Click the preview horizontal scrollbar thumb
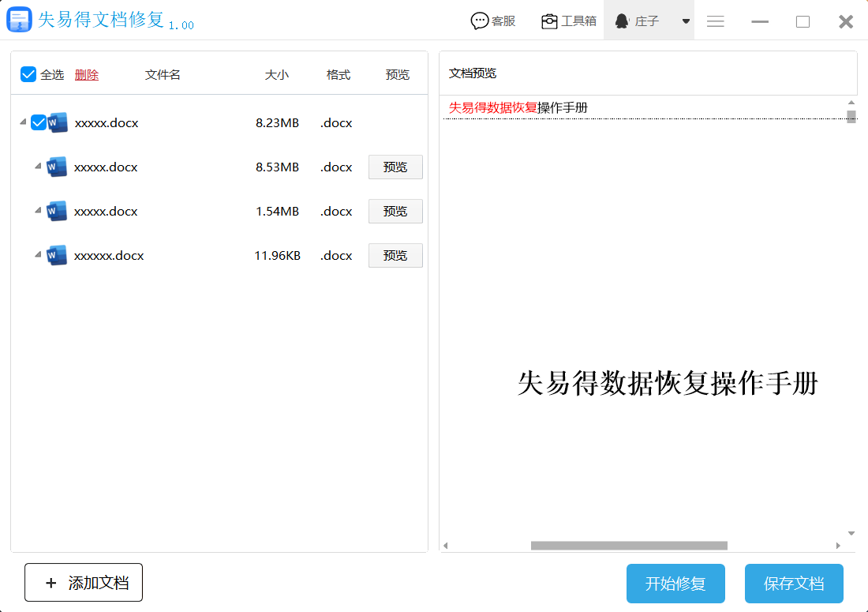This screenshot has height=612, width=868. (x=628, y=546)
